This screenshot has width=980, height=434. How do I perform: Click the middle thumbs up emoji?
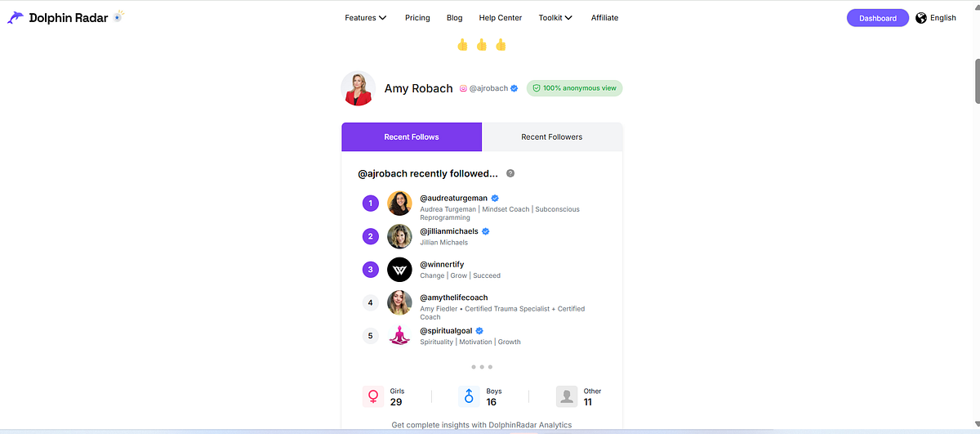(x=482, y=45)
